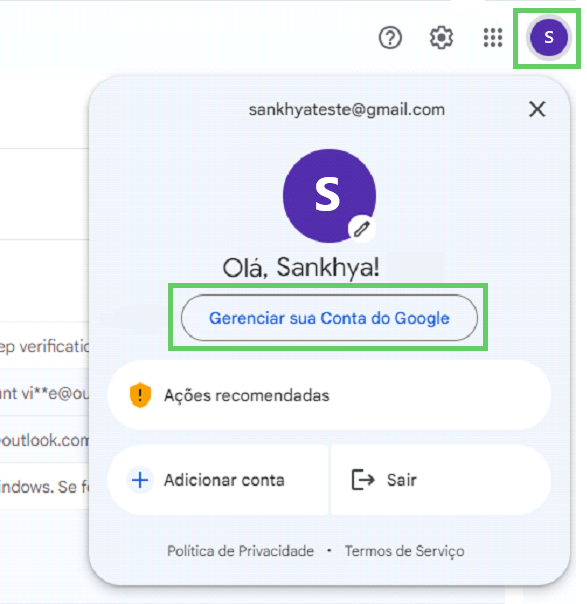Click the orange warning shield icon
587x604 pixels.
(x=140, y=395)
